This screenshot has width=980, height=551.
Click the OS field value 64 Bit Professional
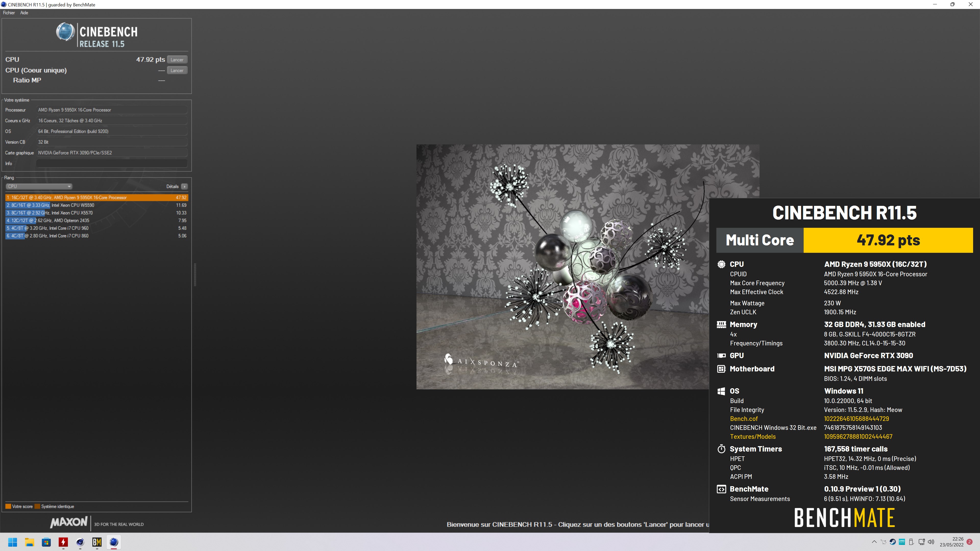coord(112,131)
